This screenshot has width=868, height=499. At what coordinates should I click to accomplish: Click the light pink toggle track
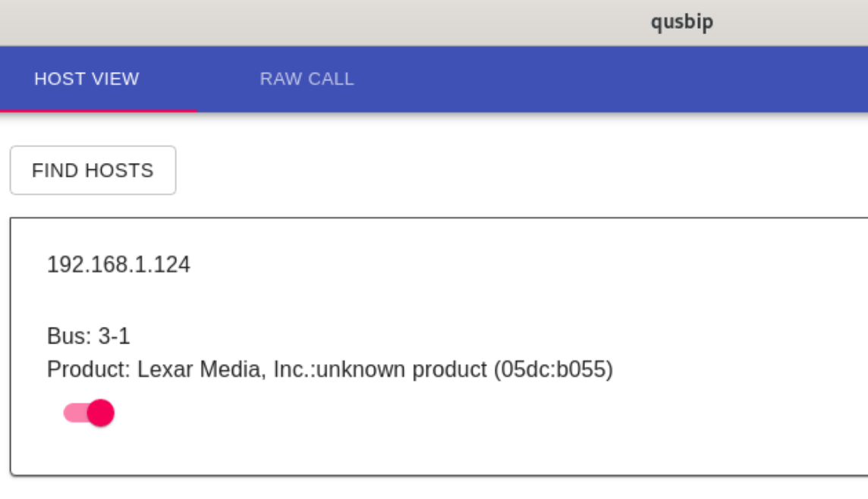[72, 413]
